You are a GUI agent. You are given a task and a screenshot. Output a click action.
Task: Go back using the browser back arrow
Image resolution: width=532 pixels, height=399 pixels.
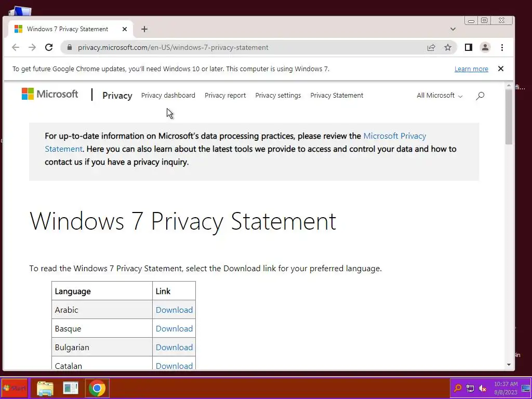coord(16,47)
